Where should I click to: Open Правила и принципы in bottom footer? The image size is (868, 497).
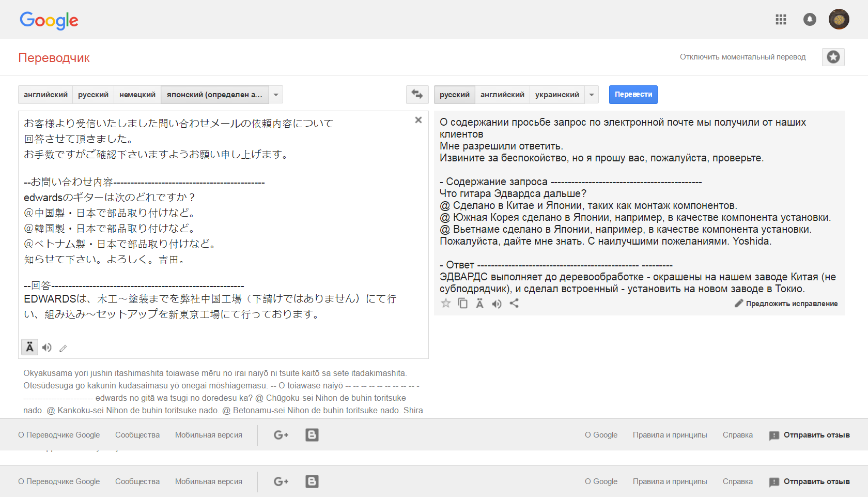click(670, 481)
